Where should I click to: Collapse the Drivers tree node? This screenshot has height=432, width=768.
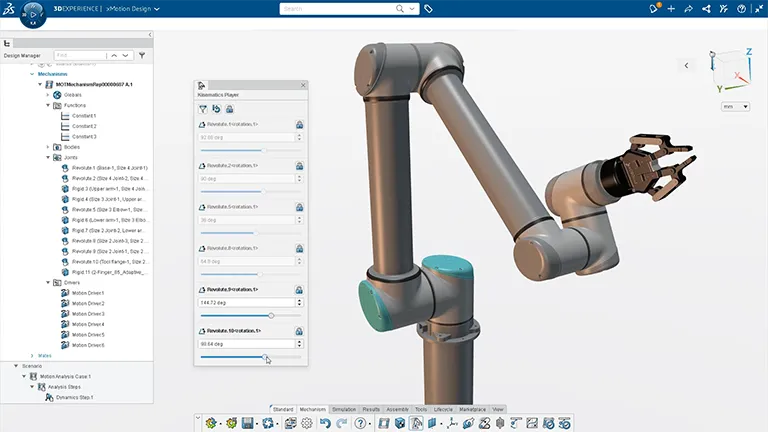48,283
